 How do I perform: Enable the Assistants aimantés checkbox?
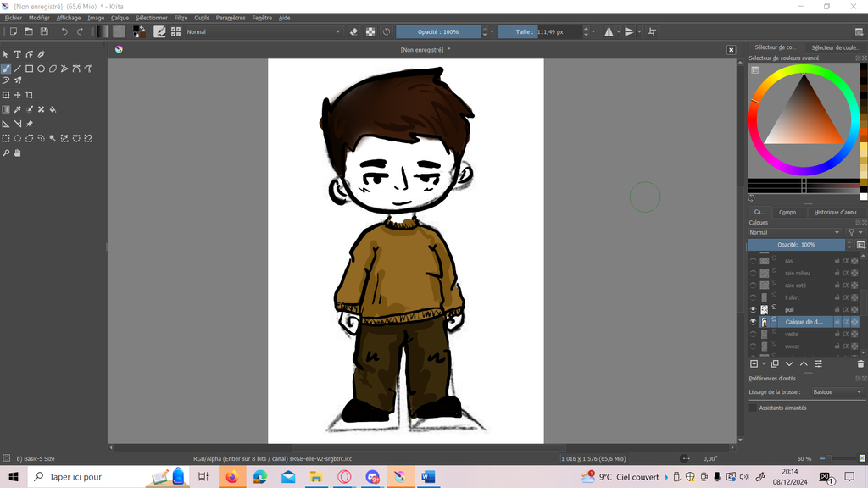coord(753,408)
